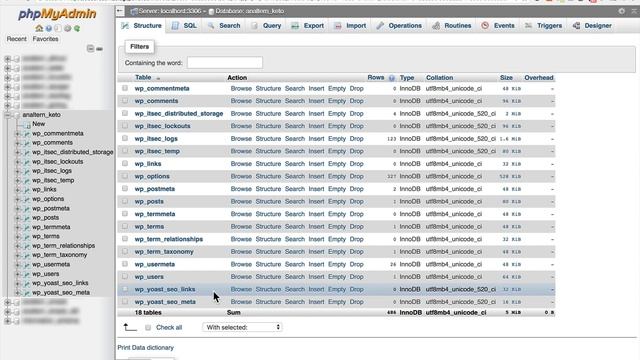640x360 pixels.
Task: Switch to Favorites in navigation panel
Action: tap(45, 39)
